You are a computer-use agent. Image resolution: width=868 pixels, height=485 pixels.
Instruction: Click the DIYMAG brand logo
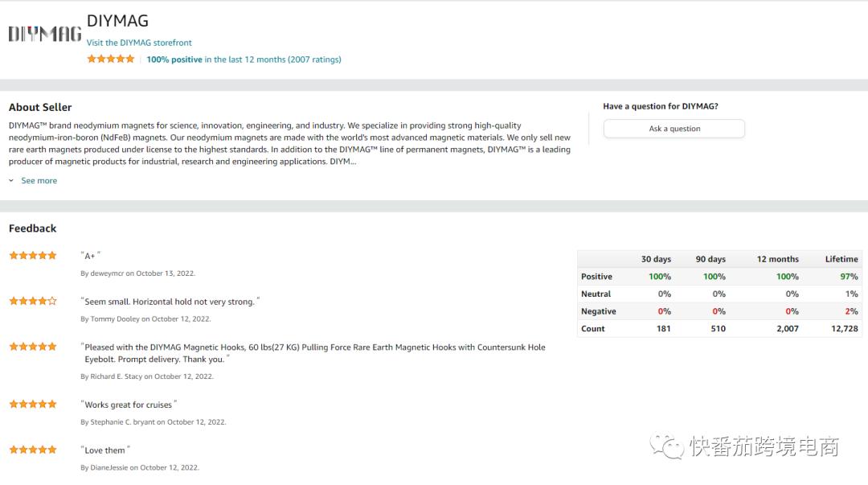coord(45,33)
